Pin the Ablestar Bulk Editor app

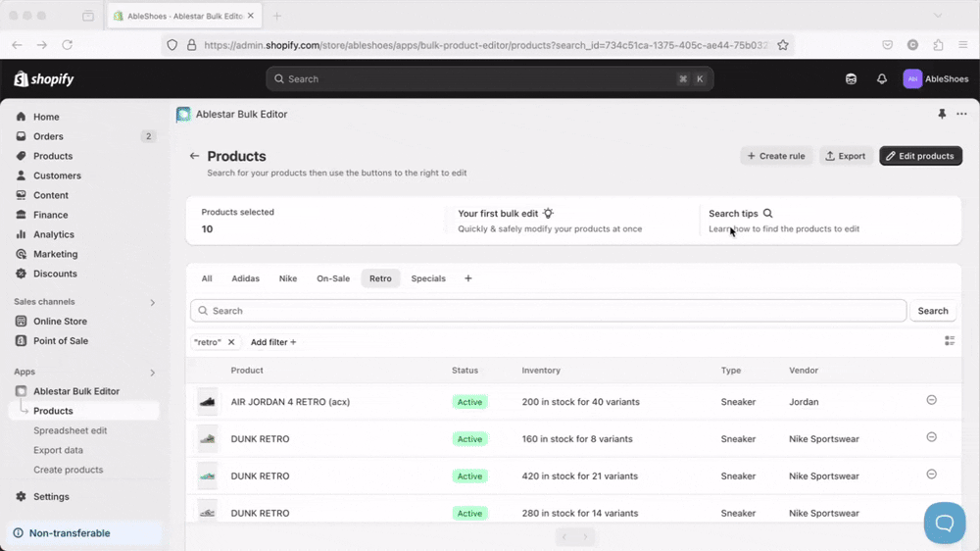coord(941,114)
